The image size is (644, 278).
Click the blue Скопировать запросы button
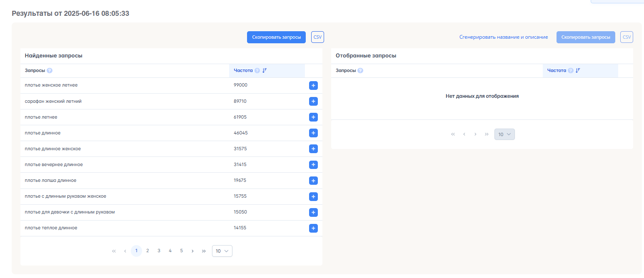tap(276, 37)
